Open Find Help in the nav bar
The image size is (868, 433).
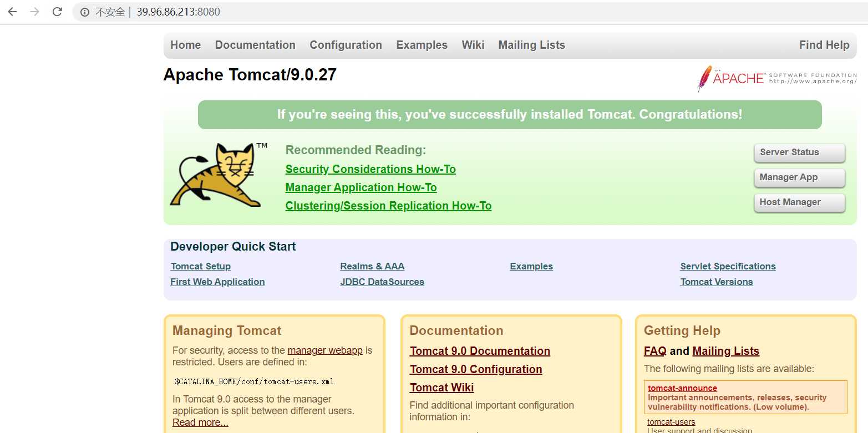coord(824,45)
